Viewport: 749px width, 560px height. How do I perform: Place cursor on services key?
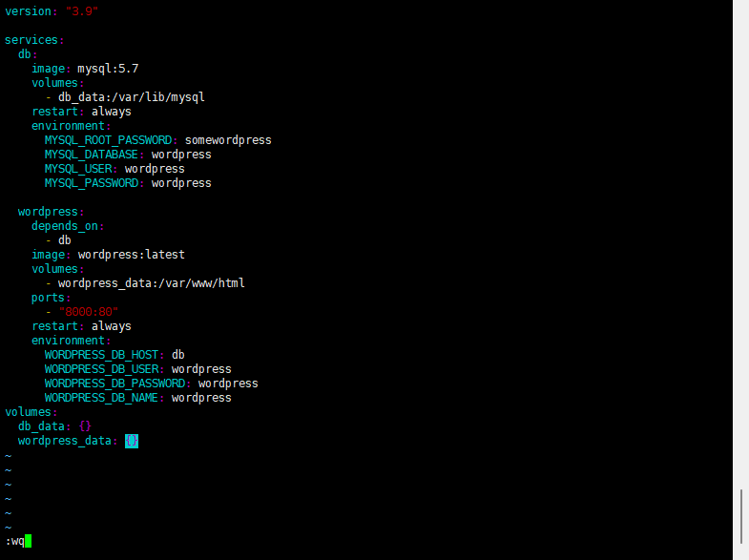(31, 40)
